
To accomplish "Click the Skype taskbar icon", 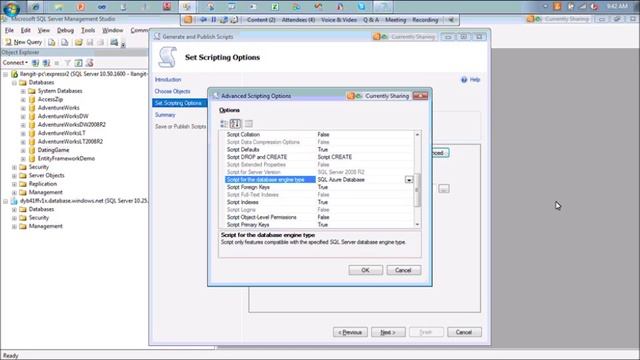I will point(362,7).
